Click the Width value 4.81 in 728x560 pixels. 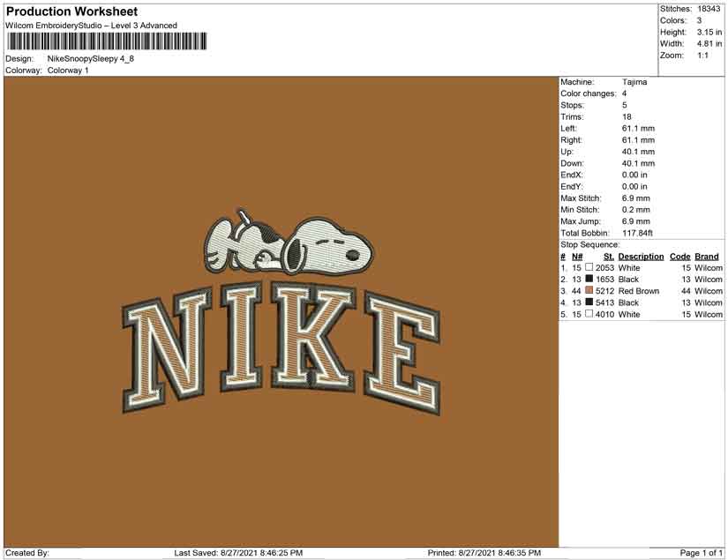coord(709,43)
